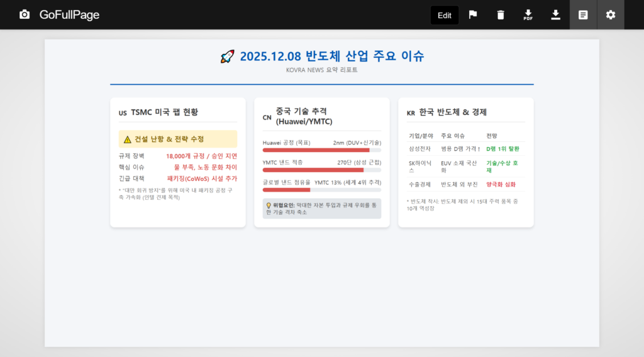Click the lightbulb icon in risk note

[x=269, y=205]
